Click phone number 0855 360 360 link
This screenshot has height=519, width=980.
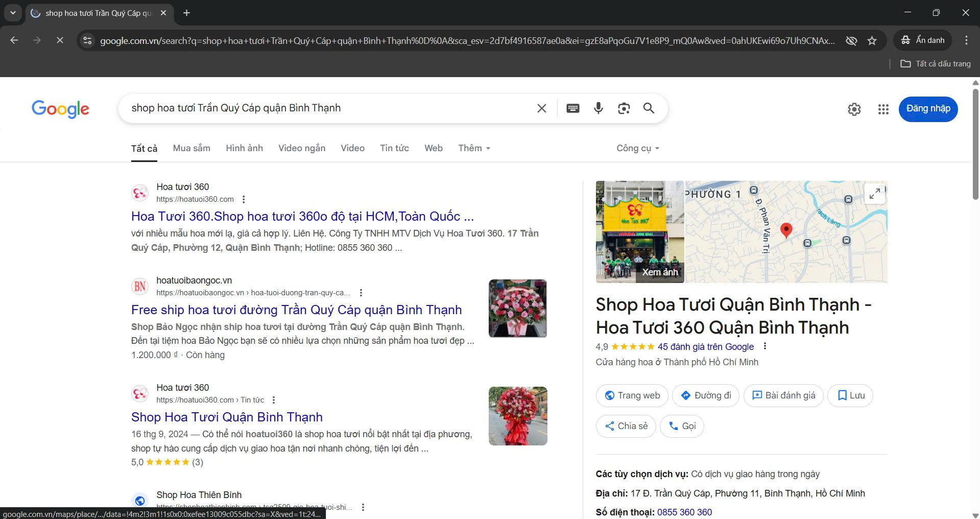(684, 512)
